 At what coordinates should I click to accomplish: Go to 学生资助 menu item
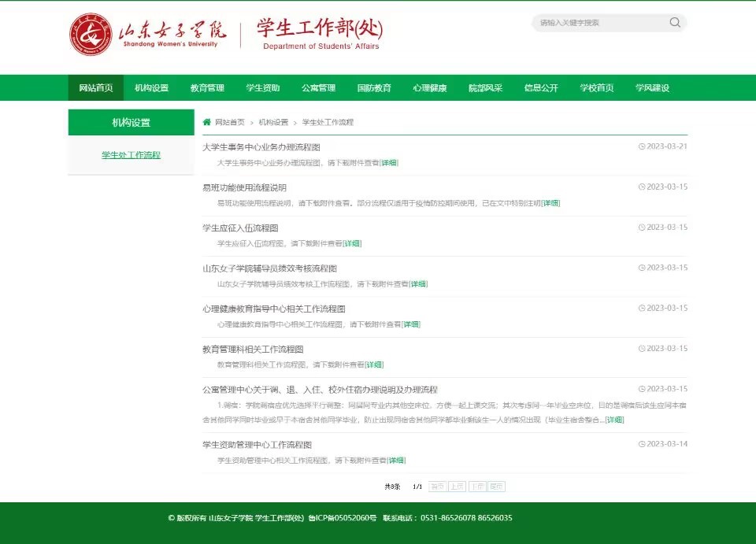262,88
